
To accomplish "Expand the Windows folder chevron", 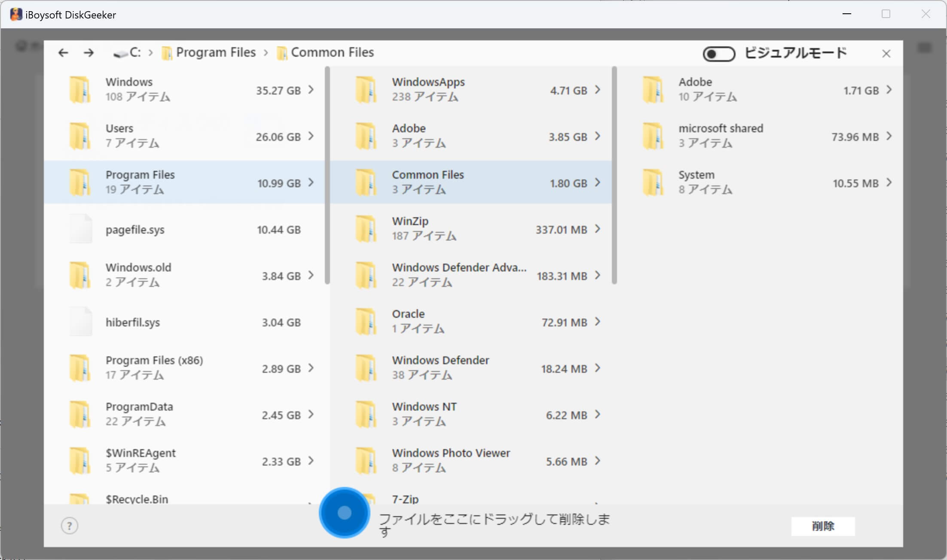I will 311,90.
